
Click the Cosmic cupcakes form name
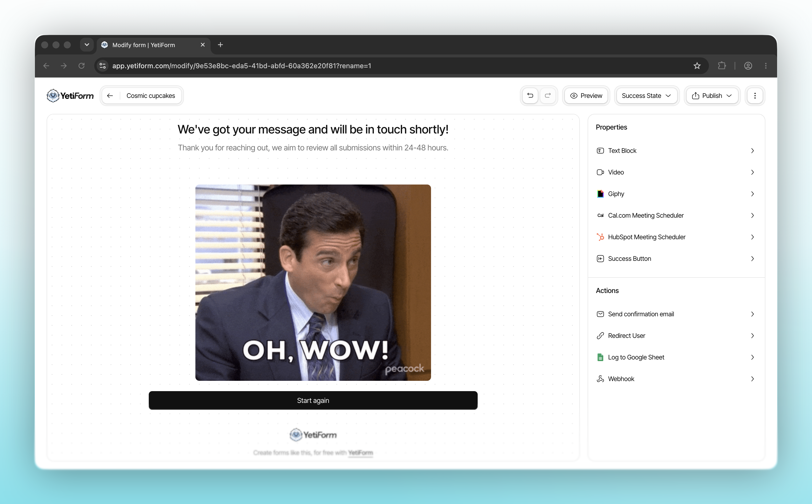point(151,96)
